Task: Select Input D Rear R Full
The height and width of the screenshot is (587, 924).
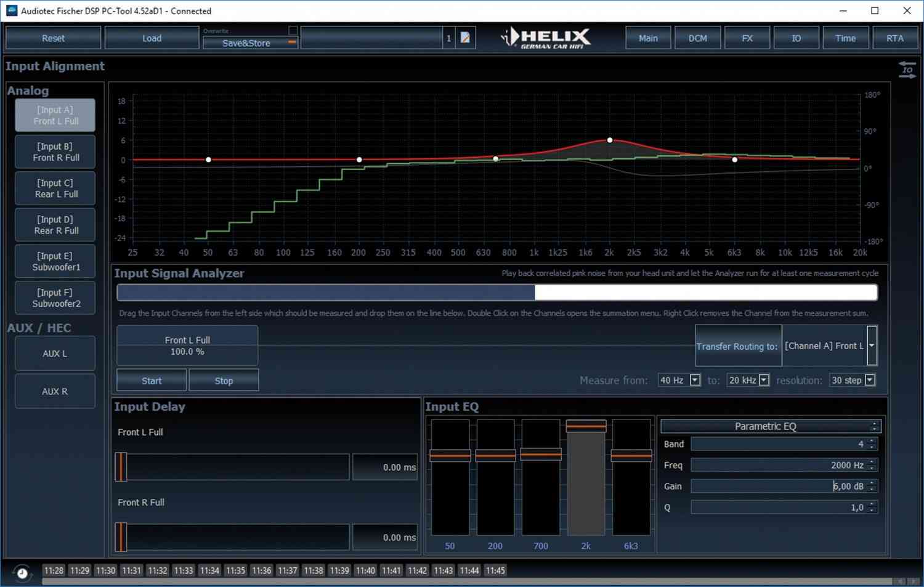Action: [x=55, y=224]
